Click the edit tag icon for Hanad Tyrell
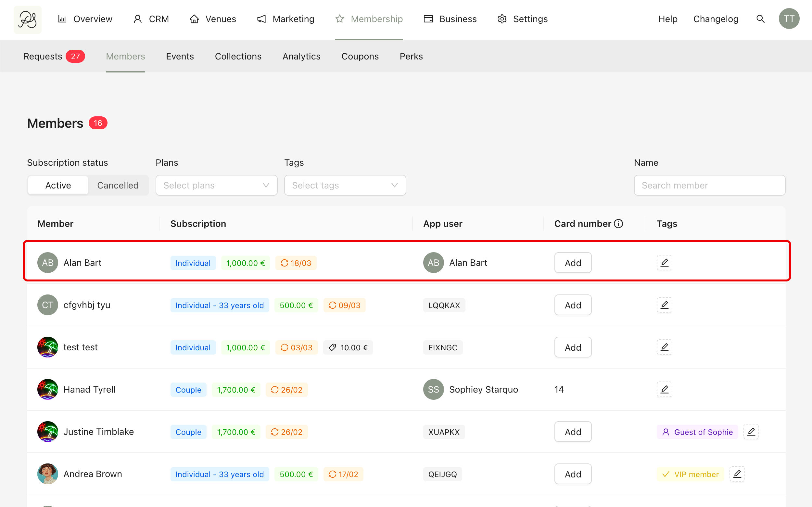Screen dimensions: 812x507 [x=664, y=389]
